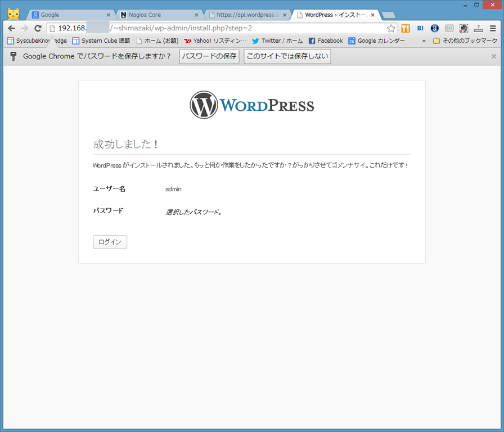Open the その他のブックマーク folder
Screen dimensions: 504x432
pos(465,41)
